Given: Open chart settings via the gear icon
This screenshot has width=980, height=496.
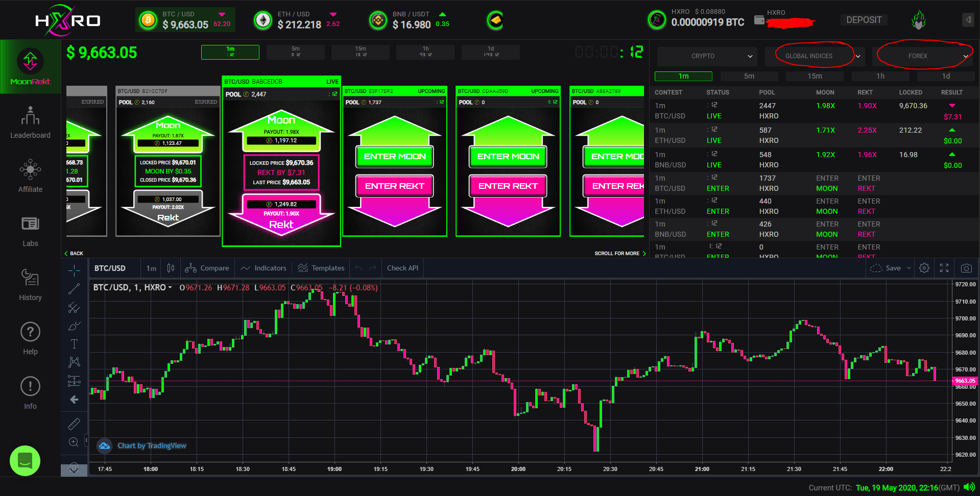Looking at the screenshot, I should (x=924, y=268).
